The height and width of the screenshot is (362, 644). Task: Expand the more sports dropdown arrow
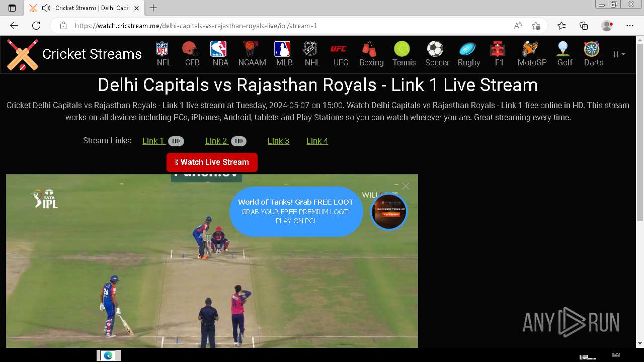(619, 54)
